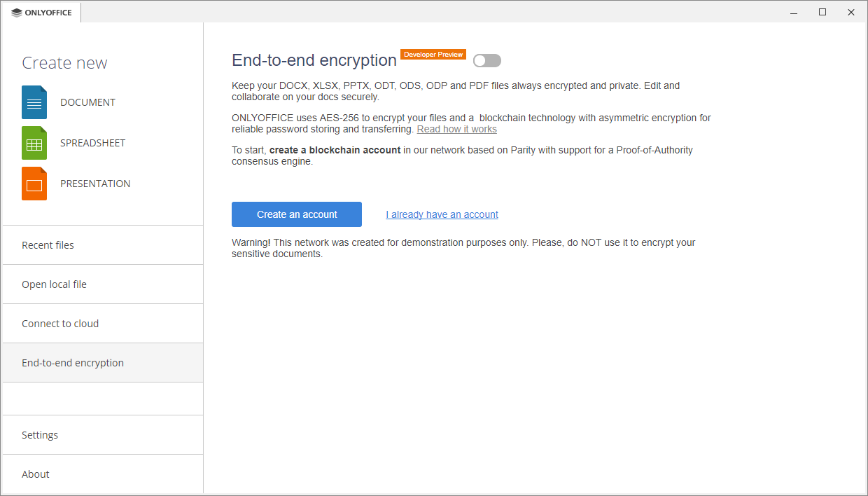Click the green Spreadsheet file icon
The height and width of the screenshot is (496, 868).
coord(34,143)
